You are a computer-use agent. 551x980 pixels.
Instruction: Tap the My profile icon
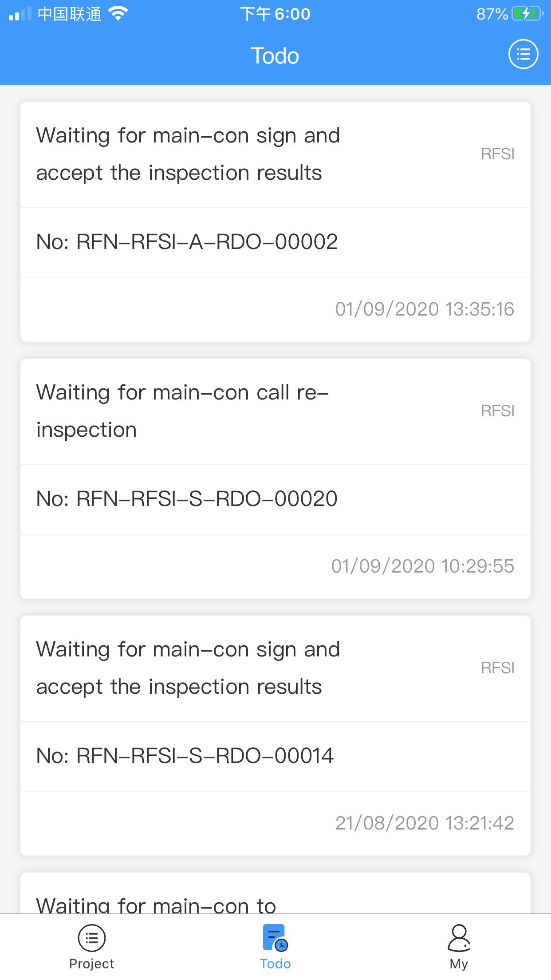click(459, 938)
